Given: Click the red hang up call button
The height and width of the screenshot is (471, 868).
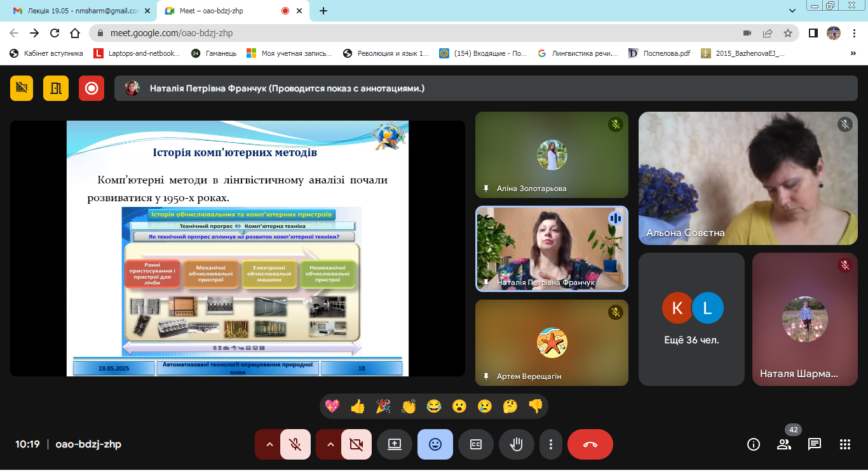Looking at the screenshot, I should [x=590, y=444].
